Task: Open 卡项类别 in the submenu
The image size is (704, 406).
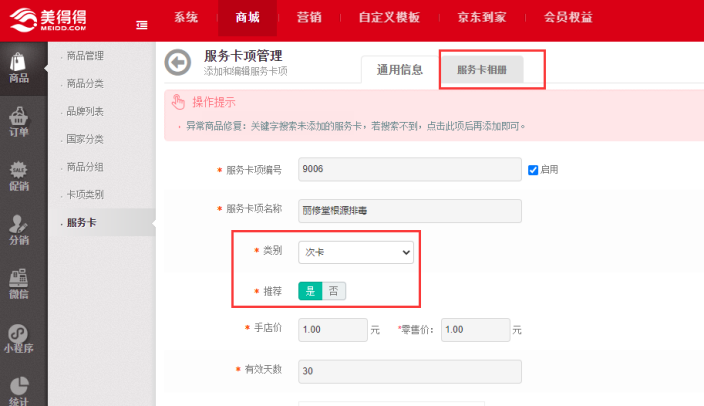Action: [85, 194]
